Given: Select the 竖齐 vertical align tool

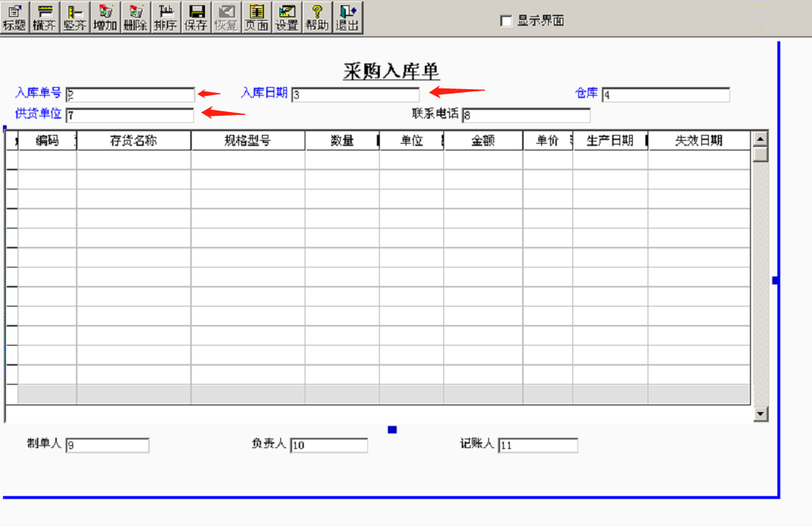Looking at the screenshot, I should pos(75,18).
